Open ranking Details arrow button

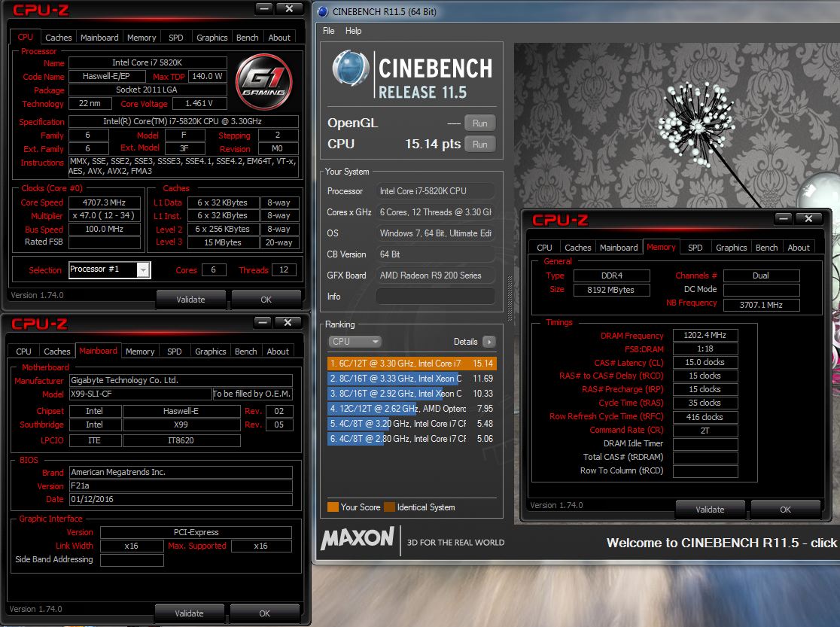click(x=489, y=342)
